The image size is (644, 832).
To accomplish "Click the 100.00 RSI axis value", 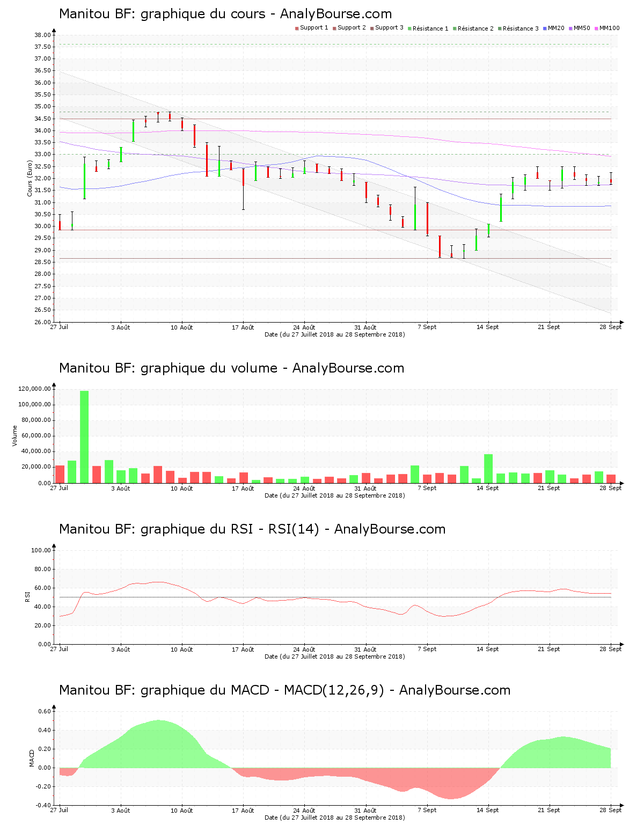I will (x=41, y=550).
